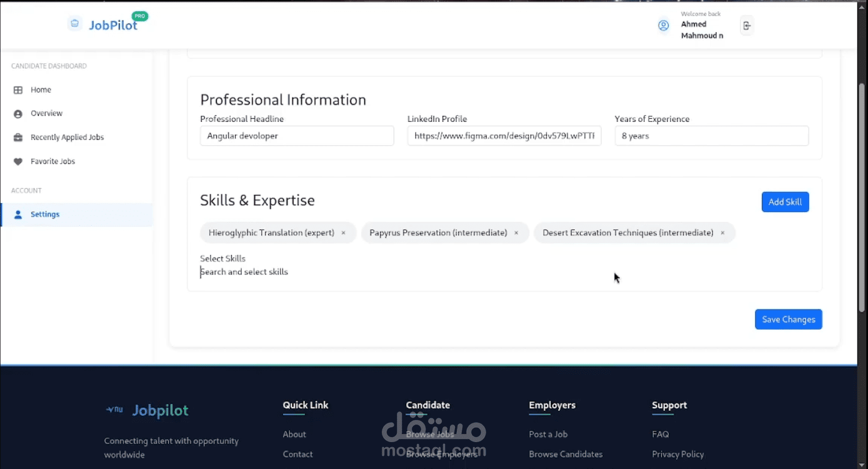Open Overview in the sidebar

pos(76,114)
